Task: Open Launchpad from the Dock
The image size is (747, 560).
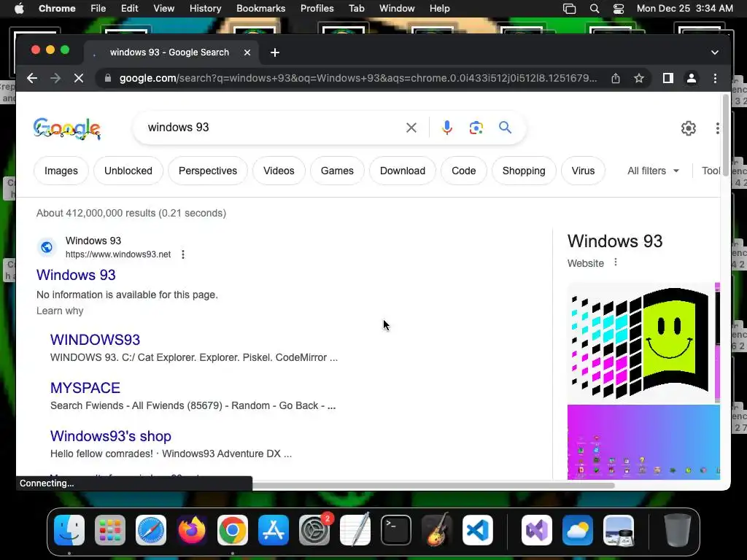Action: tap(110, 530)
